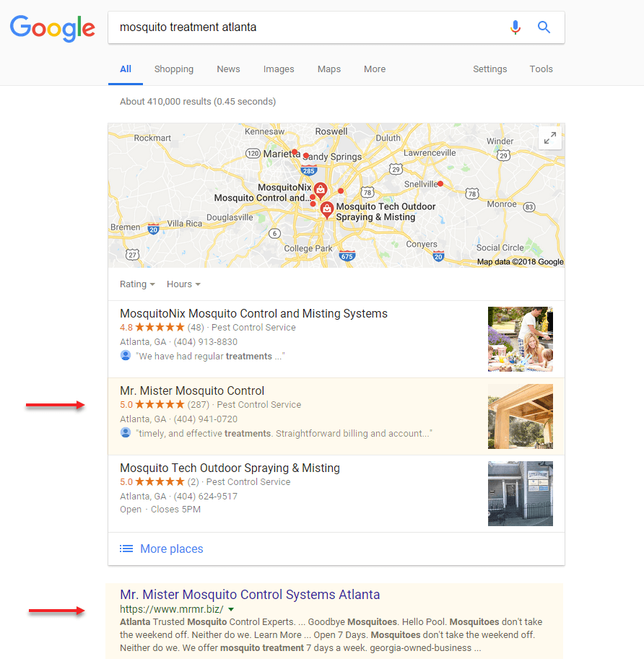Expand the map to full view

tap(550, 138)
